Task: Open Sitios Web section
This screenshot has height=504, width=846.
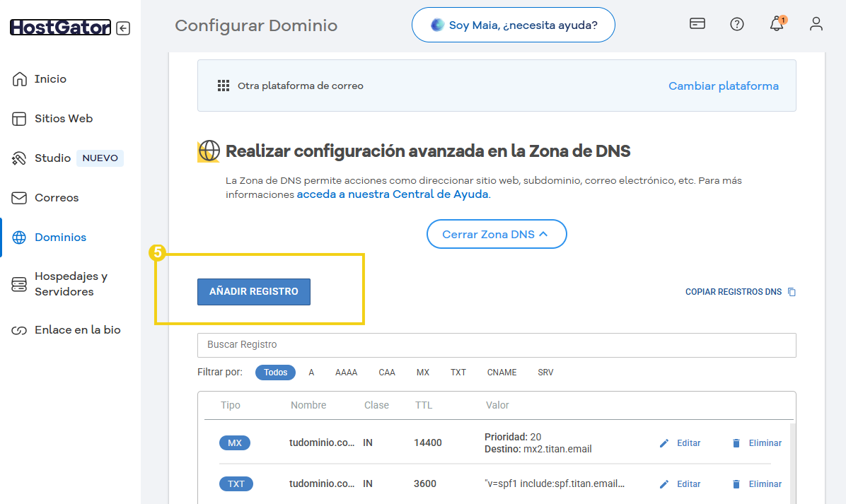Action: (64, 119)
